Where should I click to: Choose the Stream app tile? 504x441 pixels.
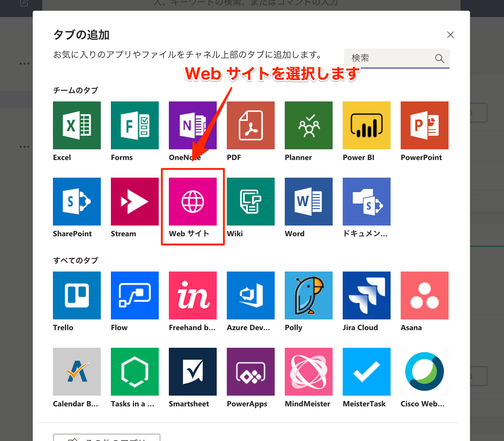coord(135,202)
